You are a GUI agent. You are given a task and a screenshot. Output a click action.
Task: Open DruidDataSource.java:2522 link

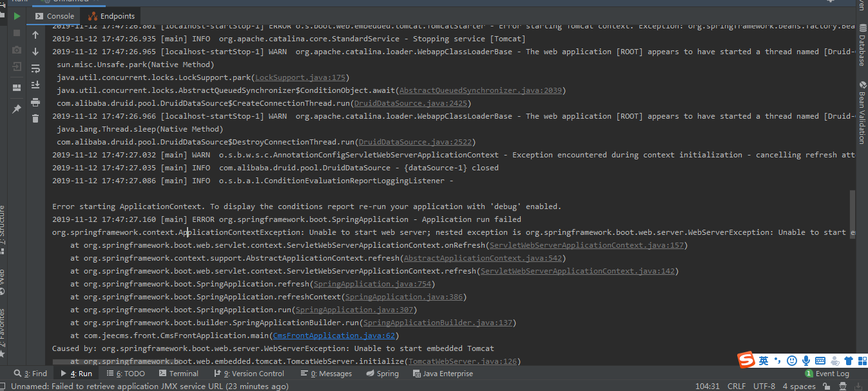416,142
